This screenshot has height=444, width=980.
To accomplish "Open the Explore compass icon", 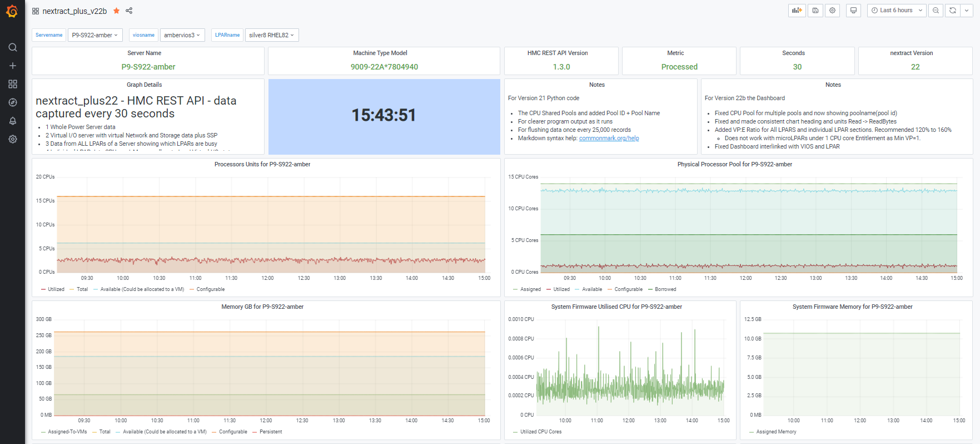I will point(12,102).
